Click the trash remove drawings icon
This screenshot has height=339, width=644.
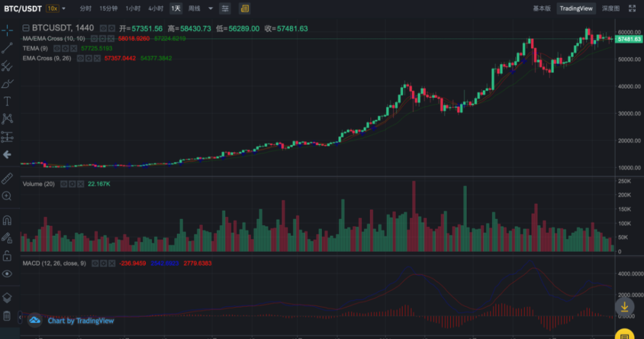[7, 316]
